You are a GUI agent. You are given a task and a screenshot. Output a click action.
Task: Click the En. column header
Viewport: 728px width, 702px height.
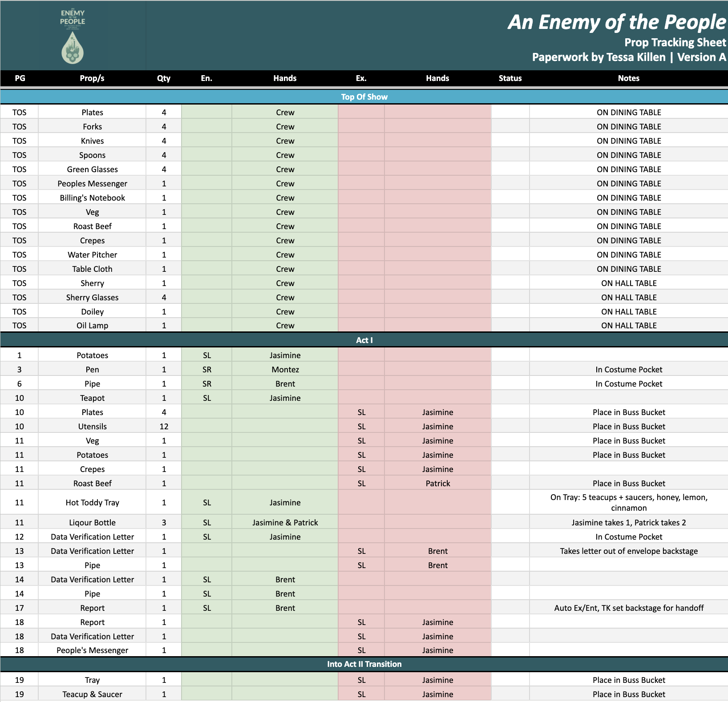coord(206,78)
